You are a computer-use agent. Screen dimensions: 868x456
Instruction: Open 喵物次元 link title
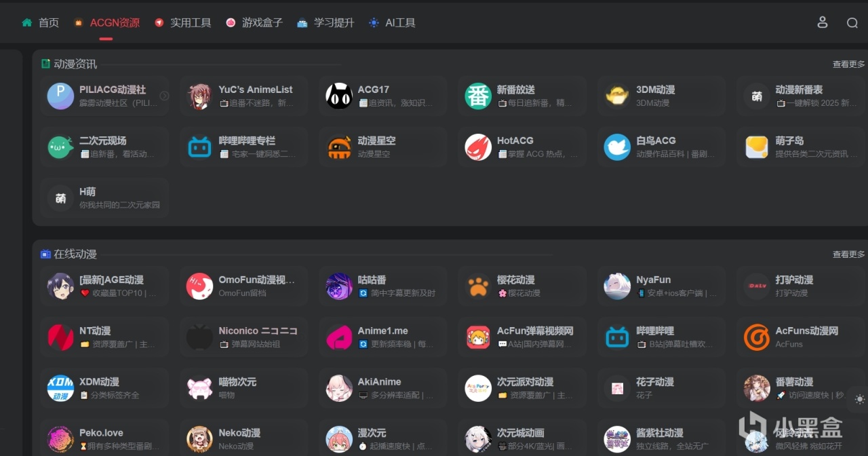(237, 382)
